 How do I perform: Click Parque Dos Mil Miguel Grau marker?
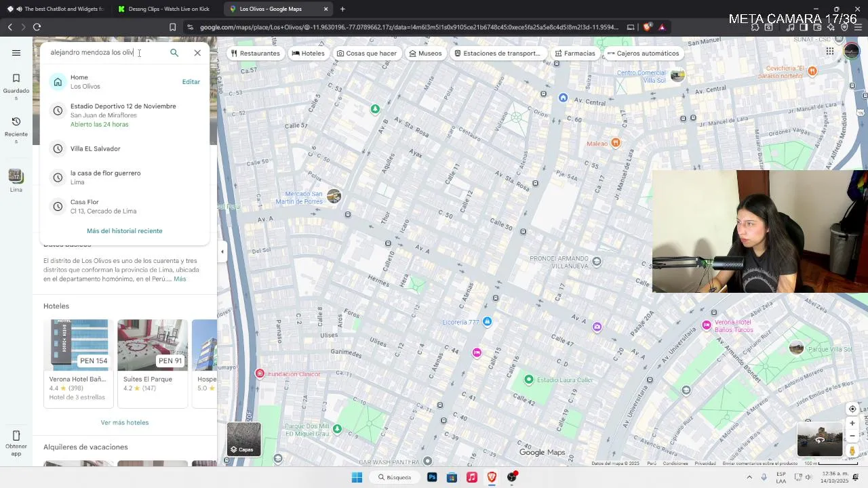[x=337, y=429]
